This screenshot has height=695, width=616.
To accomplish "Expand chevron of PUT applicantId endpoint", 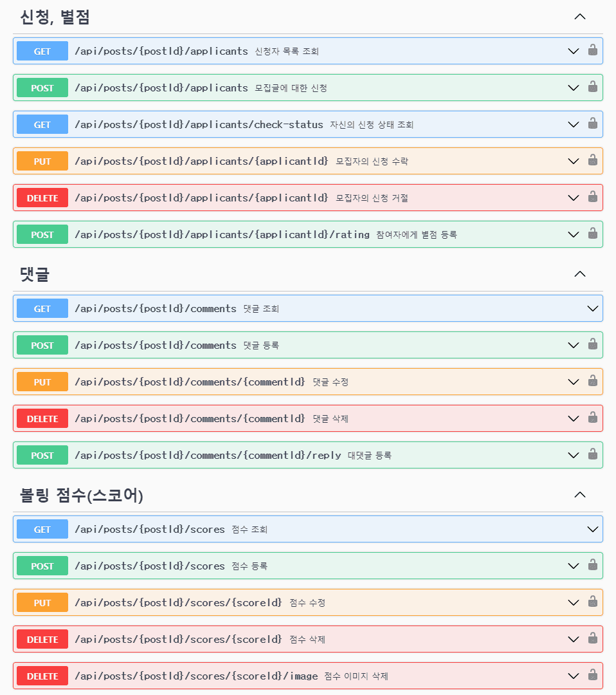I will pos(574,162).
